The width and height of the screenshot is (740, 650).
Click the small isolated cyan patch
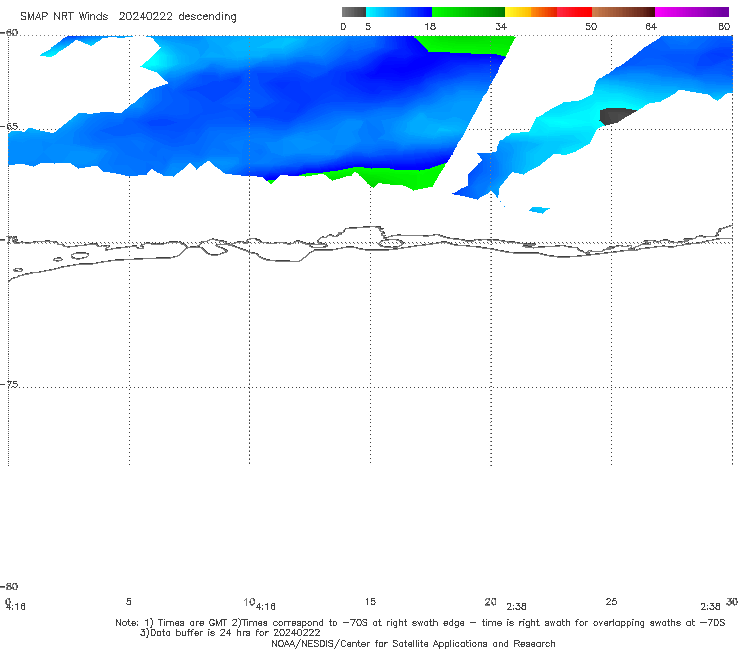pyautogui.click(x=539, y=210)
